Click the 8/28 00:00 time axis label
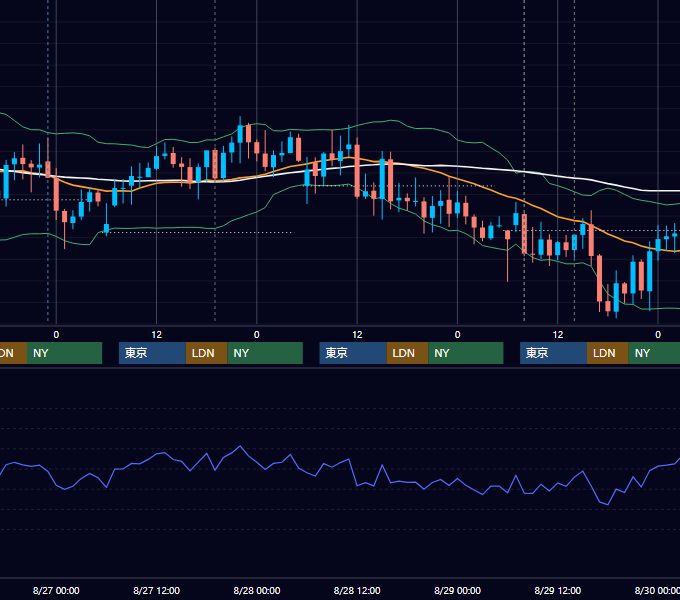 pos(257,590)
